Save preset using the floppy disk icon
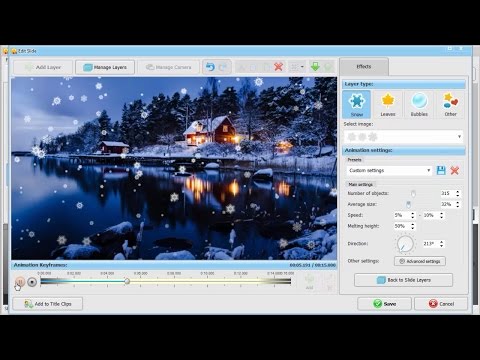 441,170
